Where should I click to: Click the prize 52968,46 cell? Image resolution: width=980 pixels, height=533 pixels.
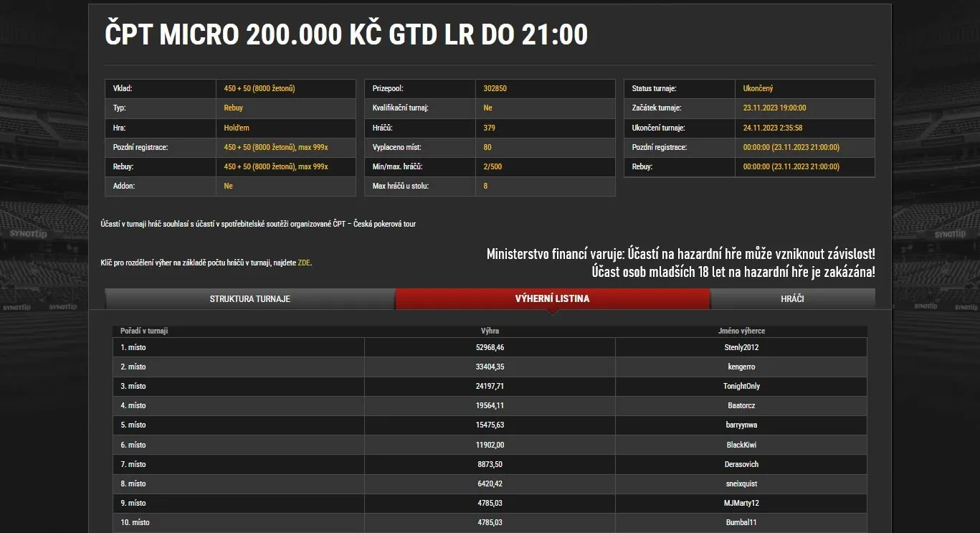point(490,347)
